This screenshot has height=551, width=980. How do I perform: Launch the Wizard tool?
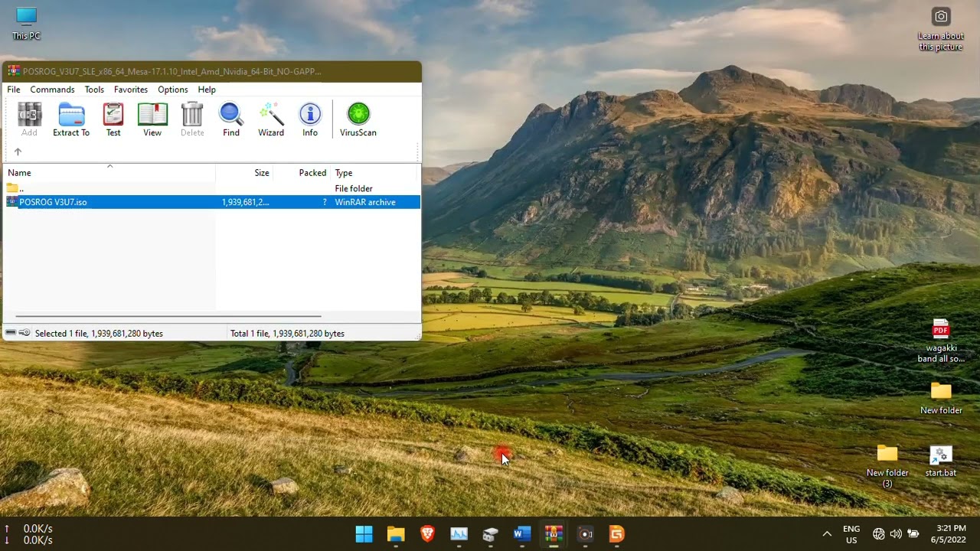pyautogui.click(x=271, y=120)
